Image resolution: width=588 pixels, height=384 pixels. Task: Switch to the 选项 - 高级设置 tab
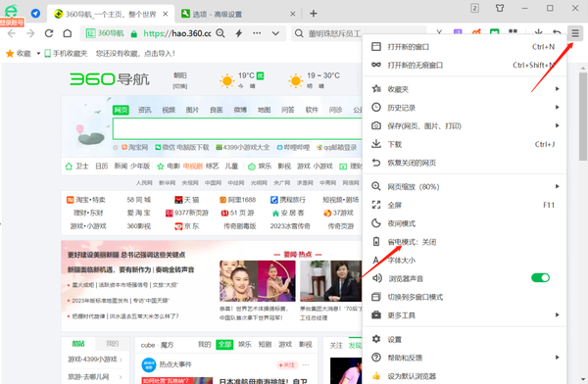(x=238, y=14)
